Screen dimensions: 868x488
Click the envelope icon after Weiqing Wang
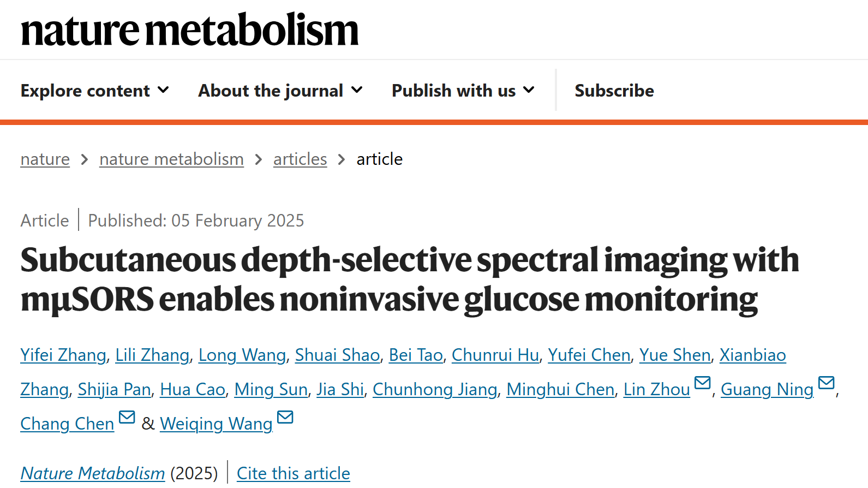(285, 418)
